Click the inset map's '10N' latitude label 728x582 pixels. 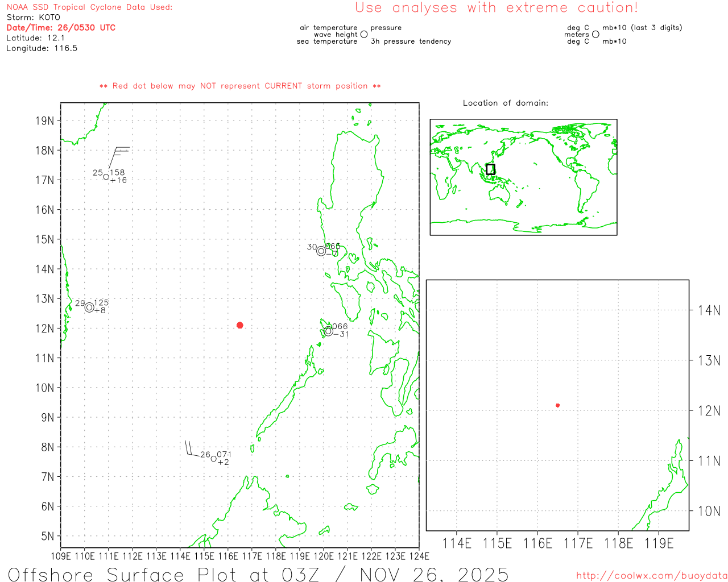tap(709, 511)
